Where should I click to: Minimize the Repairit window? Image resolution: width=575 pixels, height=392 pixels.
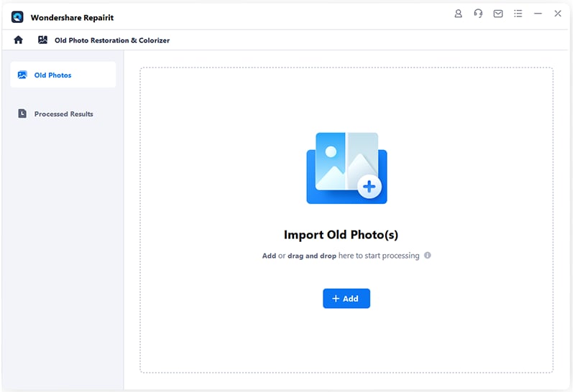tap(538, 14)
